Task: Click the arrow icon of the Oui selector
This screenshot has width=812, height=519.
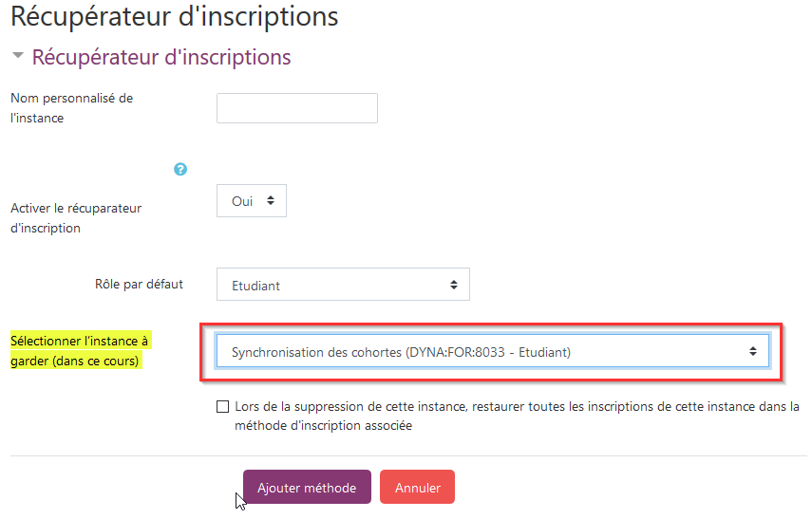Action: pos(270,200)
